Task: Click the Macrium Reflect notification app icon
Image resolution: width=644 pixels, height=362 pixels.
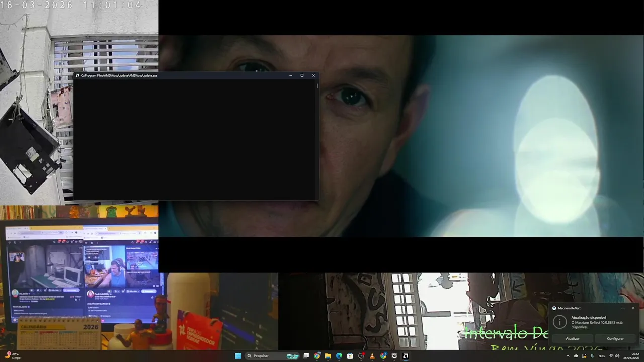Action: (554, 308)
